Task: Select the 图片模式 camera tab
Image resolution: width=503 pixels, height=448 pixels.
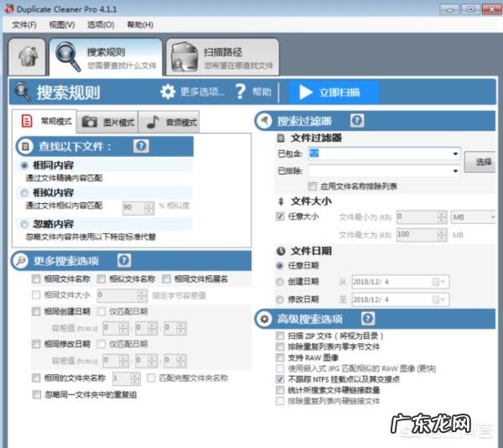Action: (107, 122)
